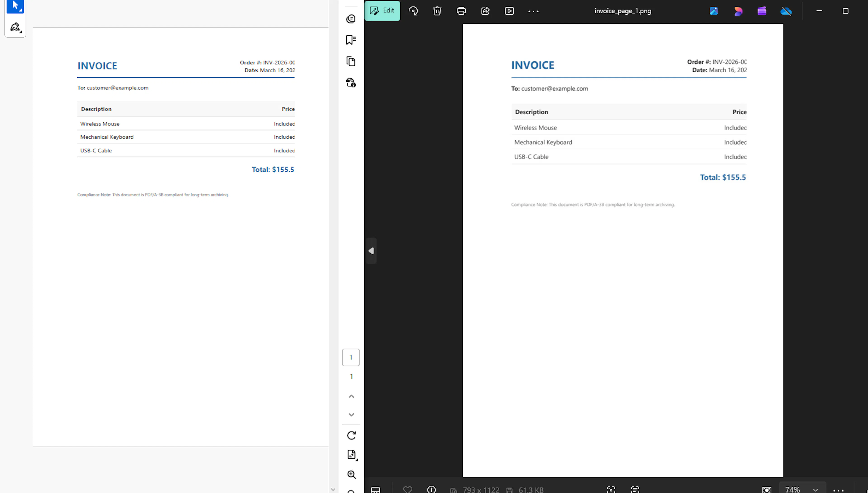This screenshot has height=493, width=868.
Task: Add the image to favorites with the heart icon
Action: pyautogui.click(x=408, y=489)
